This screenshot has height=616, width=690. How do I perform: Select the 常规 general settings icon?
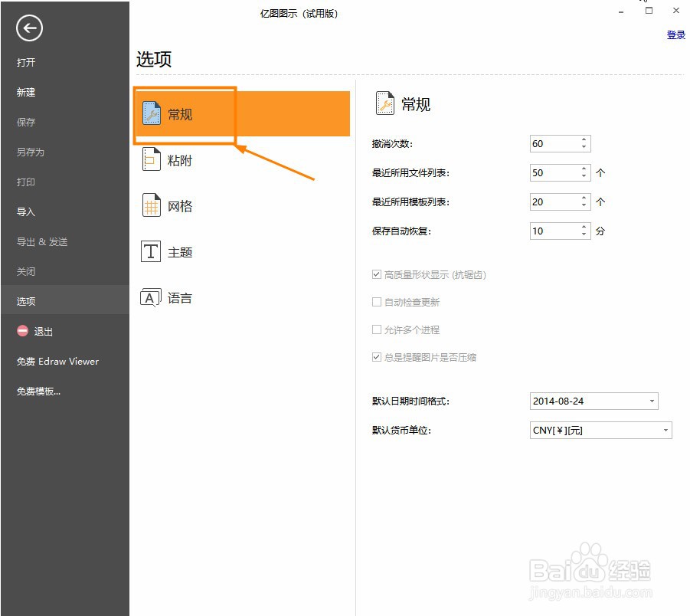[152, 113]
